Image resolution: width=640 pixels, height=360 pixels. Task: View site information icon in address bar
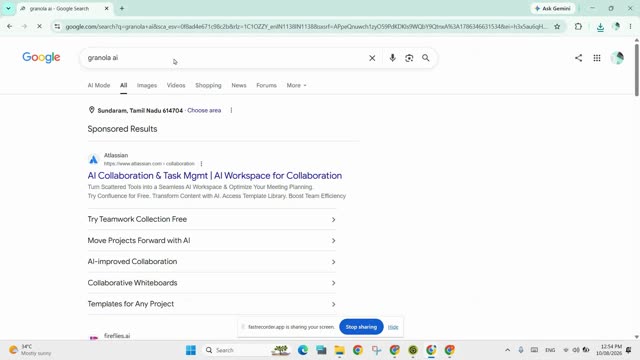coord(57,27)
